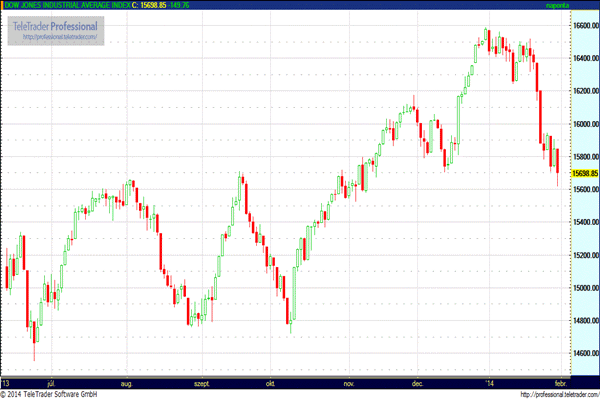This screenshot has height=400, width=600.
Task: Click the 16600.00 price axis label
Action: [585, 26]
